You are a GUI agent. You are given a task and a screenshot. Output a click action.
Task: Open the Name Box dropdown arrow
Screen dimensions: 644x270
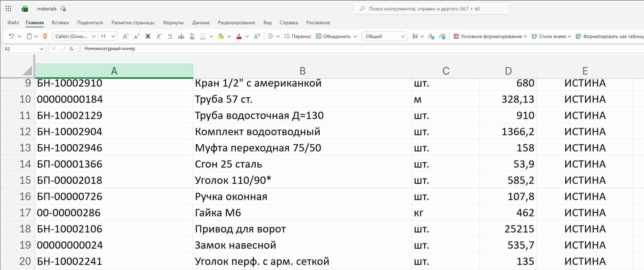(41, 49)
